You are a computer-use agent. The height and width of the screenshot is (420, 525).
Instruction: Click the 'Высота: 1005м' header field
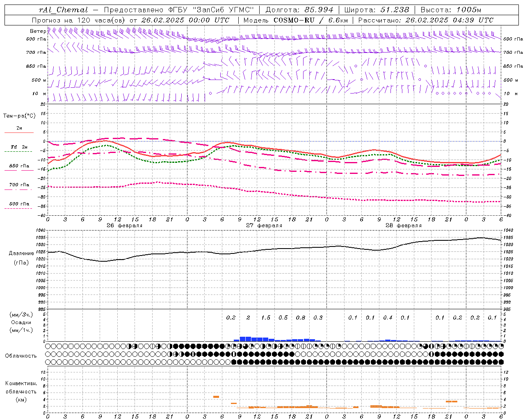[x=451, y=10]
